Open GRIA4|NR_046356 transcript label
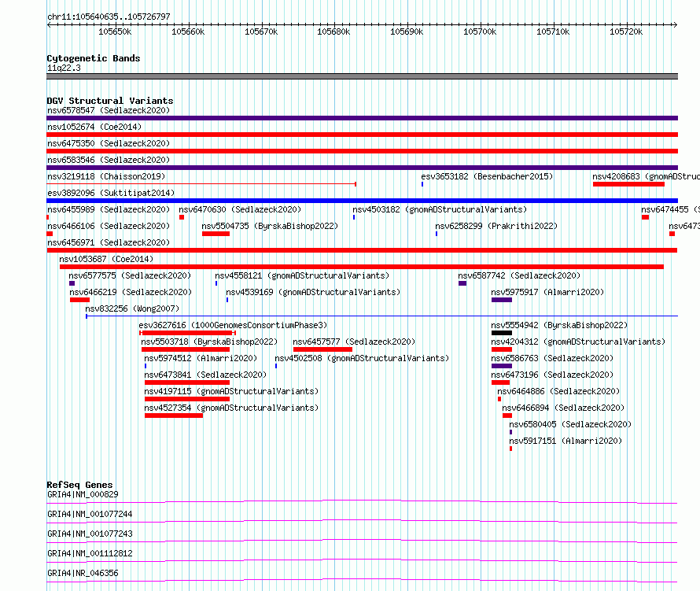Viewport: 700px width, 591px height. coord(83,573)
